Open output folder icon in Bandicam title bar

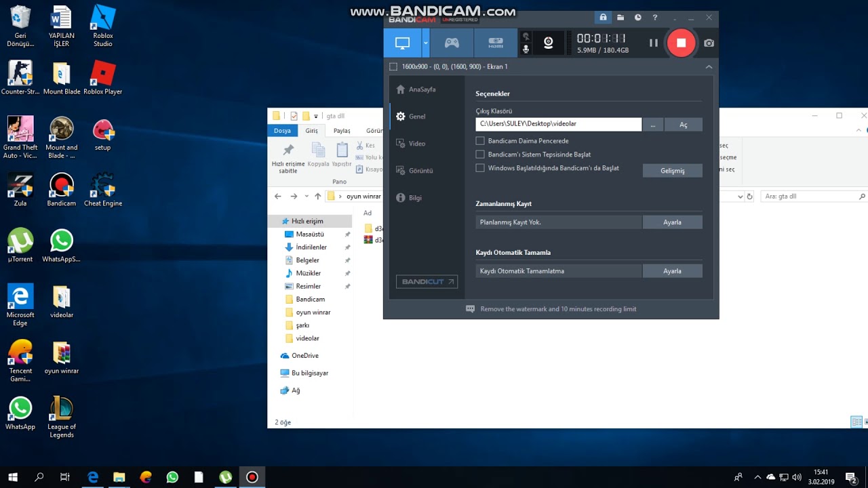[620, 18]
